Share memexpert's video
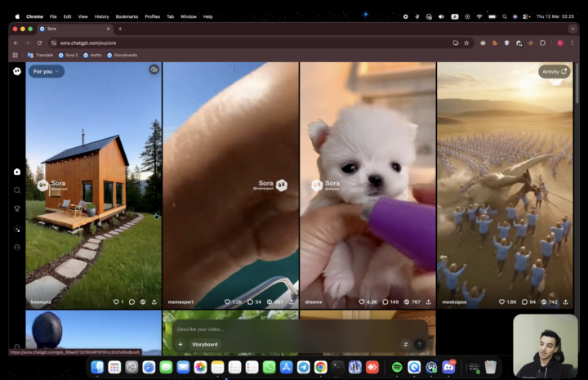Screen dimensions: 588x380 [292, 302]
